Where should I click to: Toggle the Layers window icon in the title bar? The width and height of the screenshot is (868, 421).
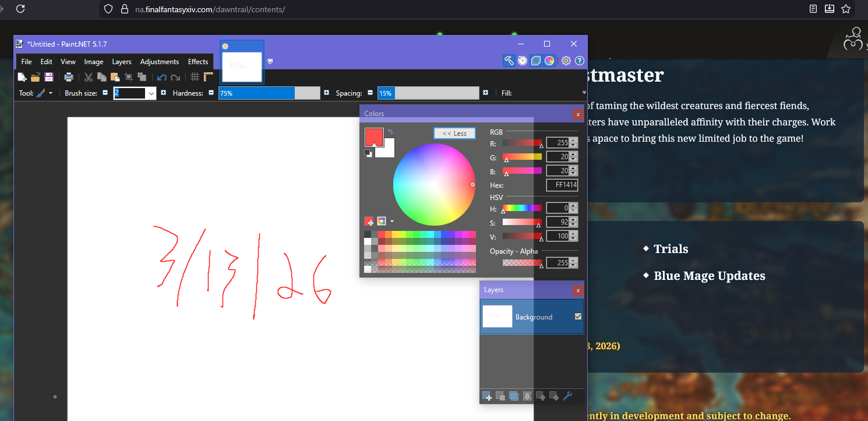pyautogui.click(x=536, y=61)
